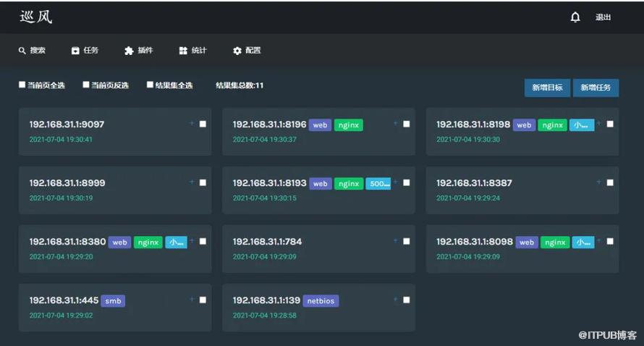Viewport: 644px width, 346px height.
Task: Click nginx tag on 192.168.31.1:8196
Action: (x=349, y=125)
